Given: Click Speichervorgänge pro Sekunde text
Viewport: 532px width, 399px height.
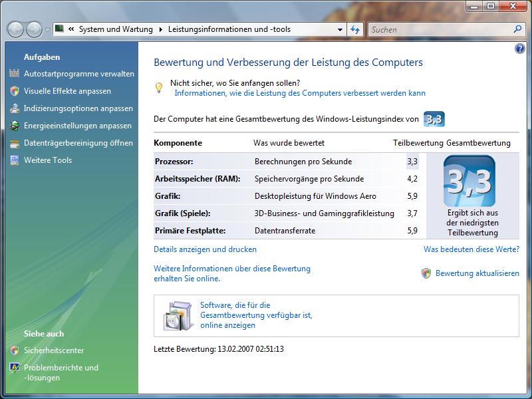Looking at the screenshot, I should [309, 179].
